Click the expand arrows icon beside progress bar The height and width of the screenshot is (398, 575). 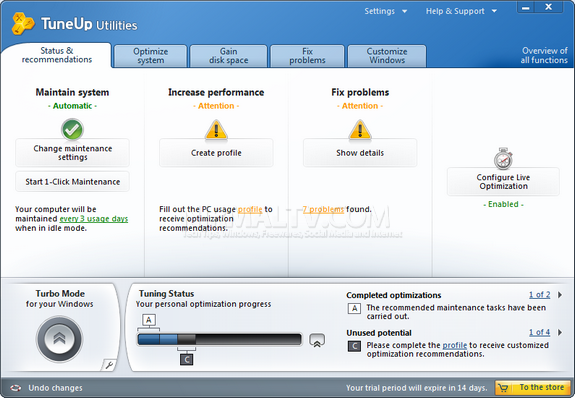pyautogui.click(x=317, y=340)
